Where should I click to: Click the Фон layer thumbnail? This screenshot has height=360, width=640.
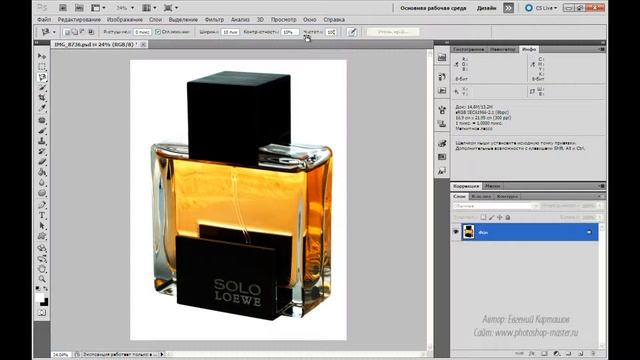pyautogui.click(x=469, y=232)
